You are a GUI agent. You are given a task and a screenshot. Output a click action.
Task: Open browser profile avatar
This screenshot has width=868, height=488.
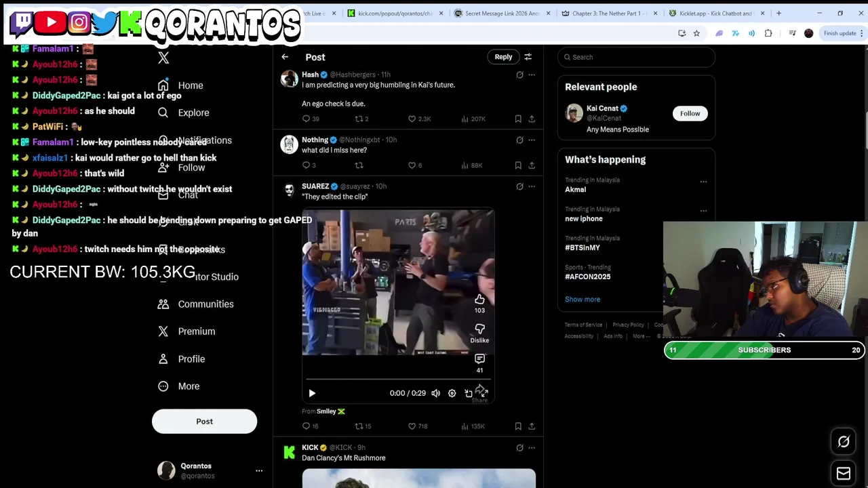(x=808, y=33)
